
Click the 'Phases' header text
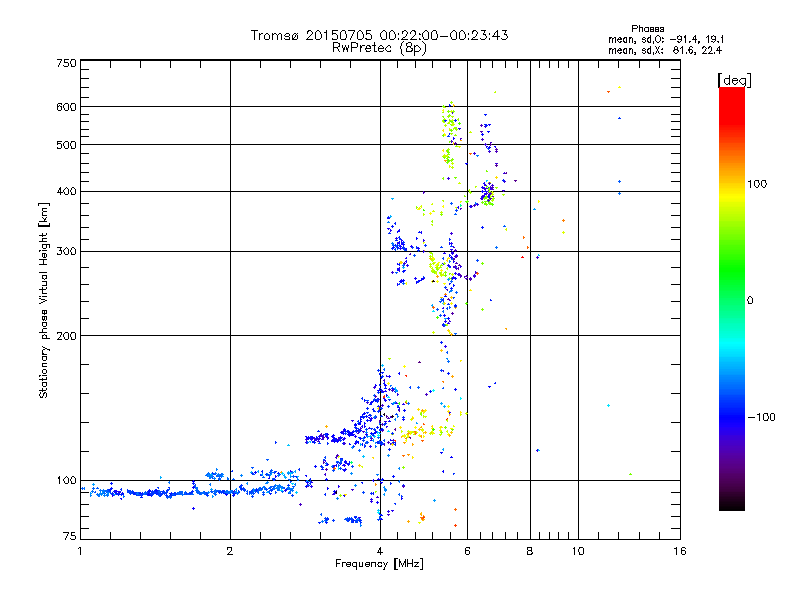647,29
